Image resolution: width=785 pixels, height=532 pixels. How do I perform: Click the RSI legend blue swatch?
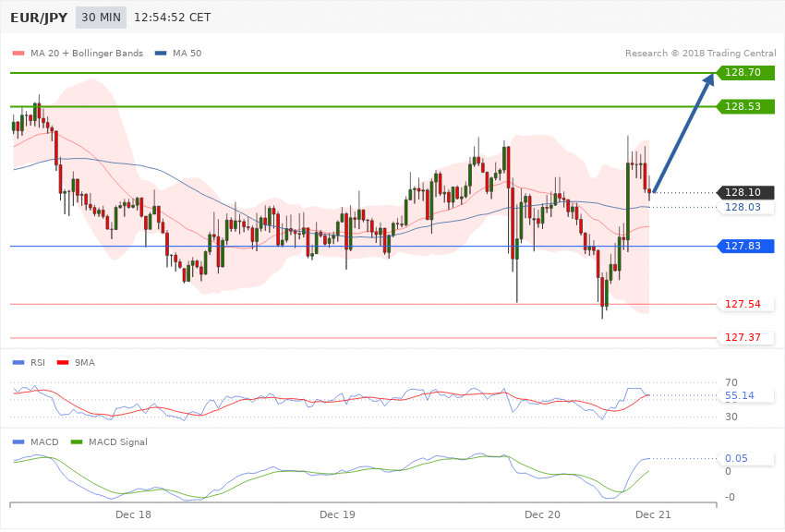[x=18, y=362]
